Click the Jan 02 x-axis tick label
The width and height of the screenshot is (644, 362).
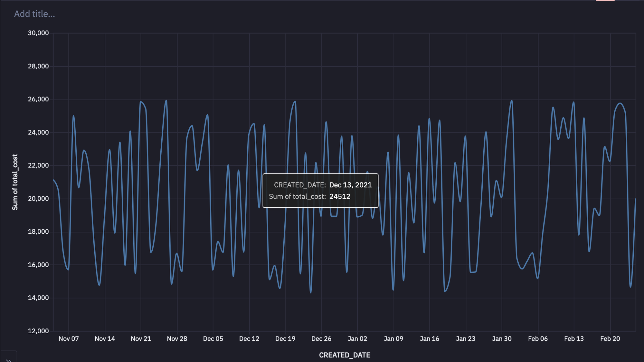coord(357,338)
